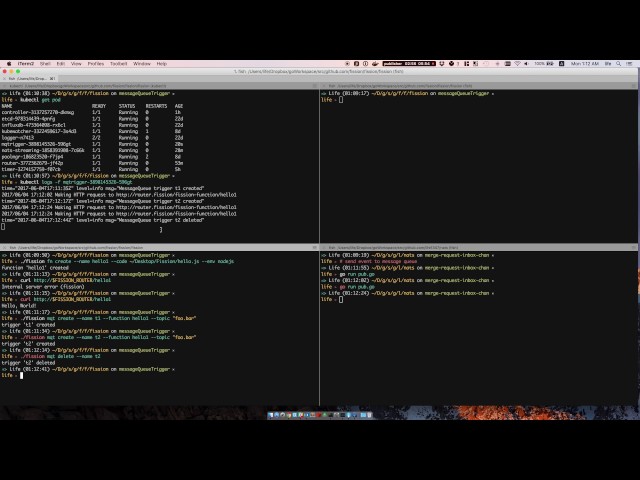Click the controller-3137257270 pod row
Screen dimensions: 640x480
coord(92,112)
